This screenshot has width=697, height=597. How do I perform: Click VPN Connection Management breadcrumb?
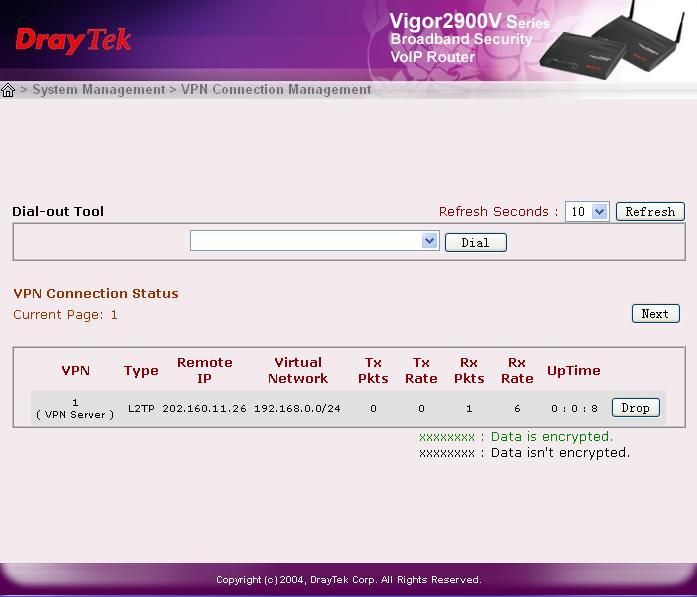(x=276, y=89)
